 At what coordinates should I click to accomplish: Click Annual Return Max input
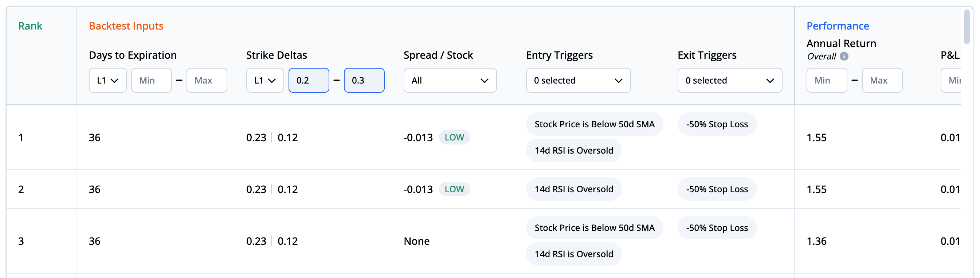pyautogui.click(x=882, y=80)
